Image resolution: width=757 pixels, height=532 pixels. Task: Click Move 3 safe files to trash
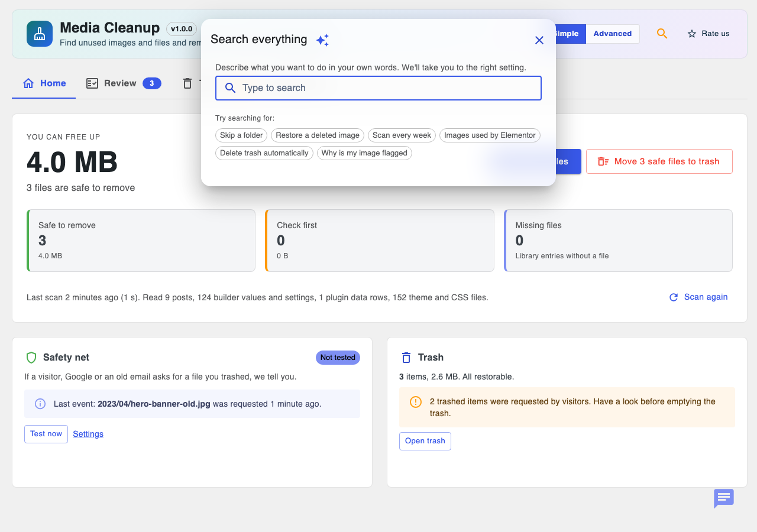pos(659,161)
